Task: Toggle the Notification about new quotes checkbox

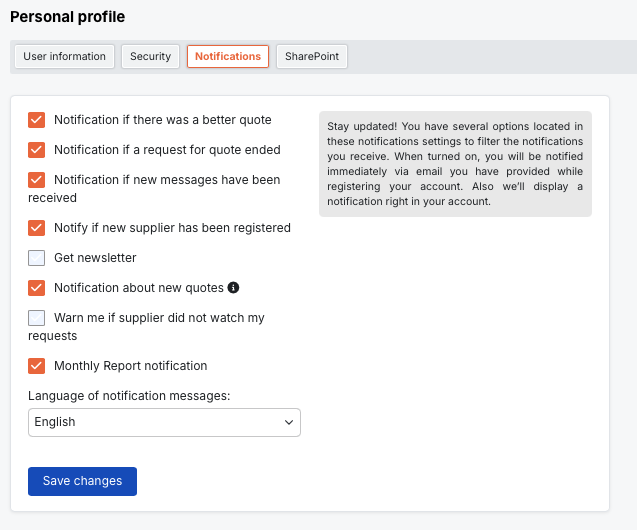Action: click(x=37, y=288)
